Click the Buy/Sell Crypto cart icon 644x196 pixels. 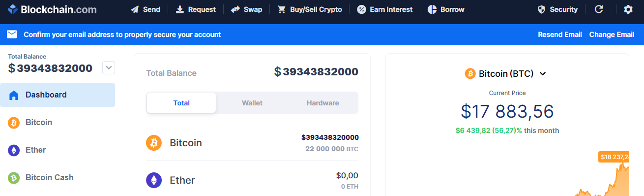point(282,9)
